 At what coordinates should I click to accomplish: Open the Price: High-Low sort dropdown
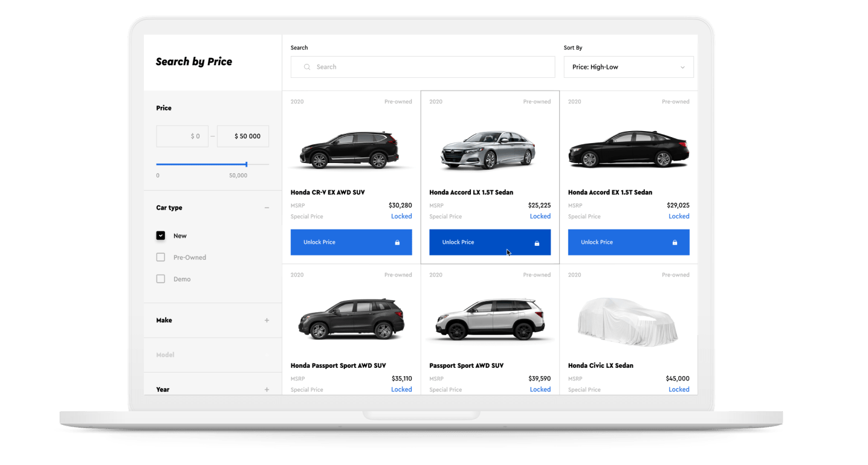(628, 67)
